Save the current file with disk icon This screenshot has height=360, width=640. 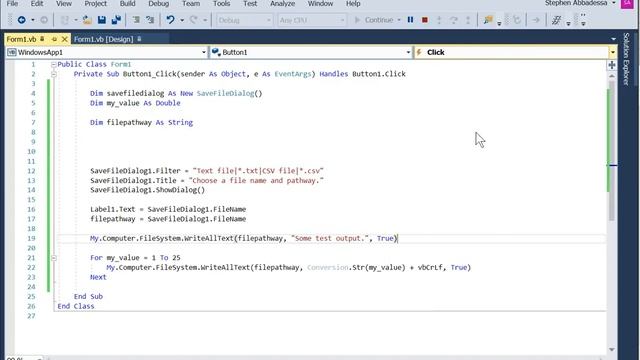[x=102, y=20]
